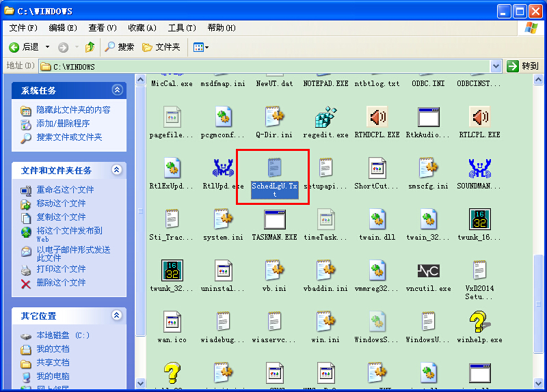Toggle the Folders pane button
The image size is (547, 392).
coord(161,47)
